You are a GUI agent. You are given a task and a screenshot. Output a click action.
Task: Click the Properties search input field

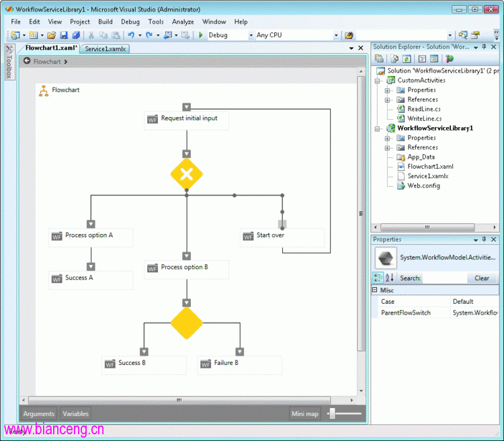445,278
